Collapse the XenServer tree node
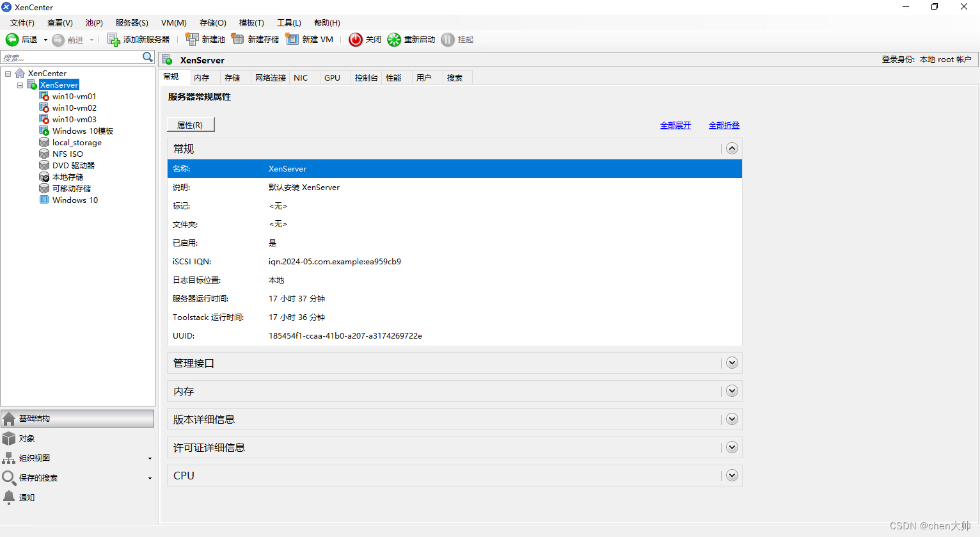980x537 pixels. (x=20, y=84)
